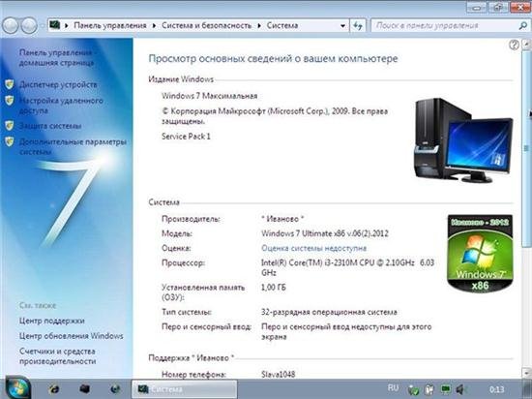The width and height of the screenshot is (532, 399).
Task: Click the search magnifier icon
Action: tap(523, 26)
